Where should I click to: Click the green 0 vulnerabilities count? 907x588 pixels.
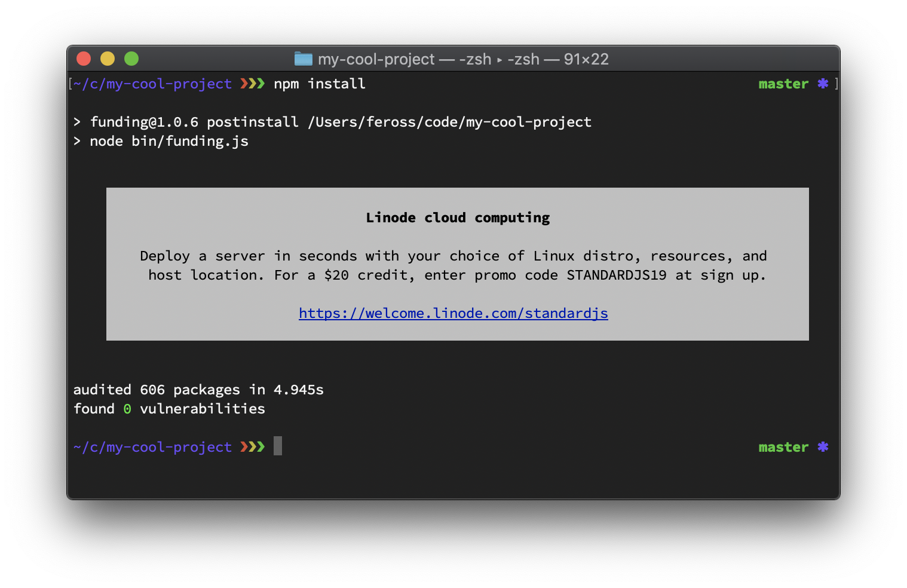pos(127,409)
